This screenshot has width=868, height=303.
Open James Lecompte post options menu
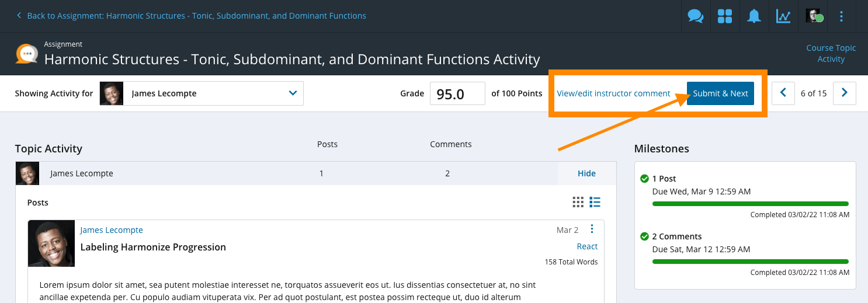[x=592, y=229]
